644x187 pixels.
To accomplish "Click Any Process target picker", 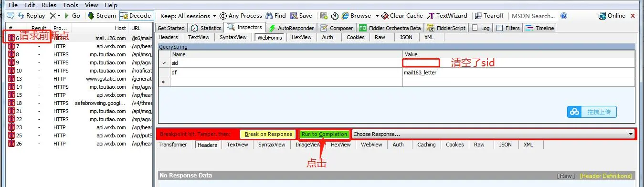I will click(x=242, y=16).
